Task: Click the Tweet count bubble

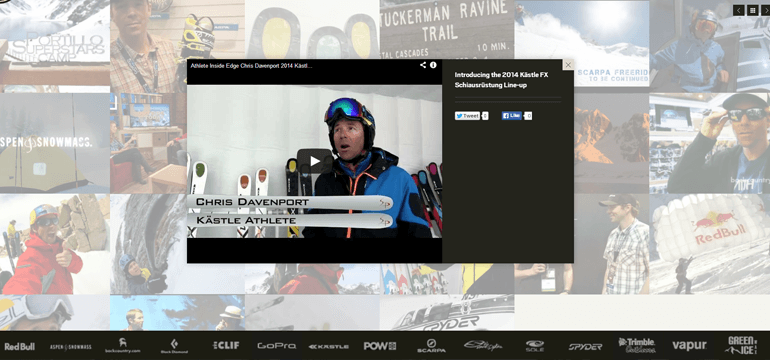Action: (485, 116)
